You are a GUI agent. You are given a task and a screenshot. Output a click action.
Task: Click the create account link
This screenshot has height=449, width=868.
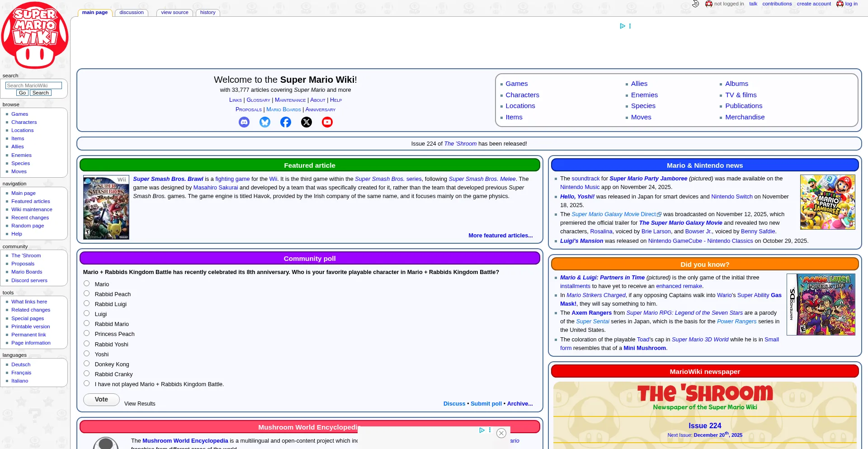(x=814, y=4)
